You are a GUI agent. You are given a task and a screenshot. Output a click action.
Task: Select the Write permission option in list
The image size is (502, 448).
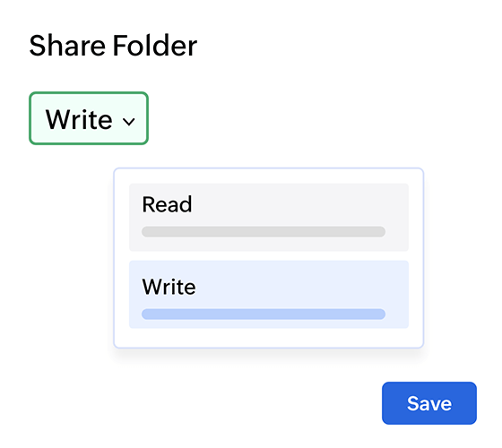[269, 295]
